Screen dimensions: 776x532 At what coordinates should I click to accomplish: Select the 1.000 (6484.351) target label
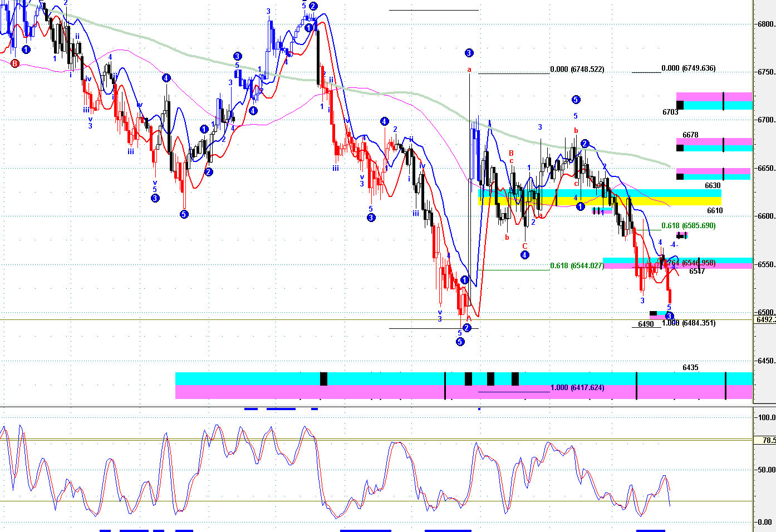pos(689,323)
